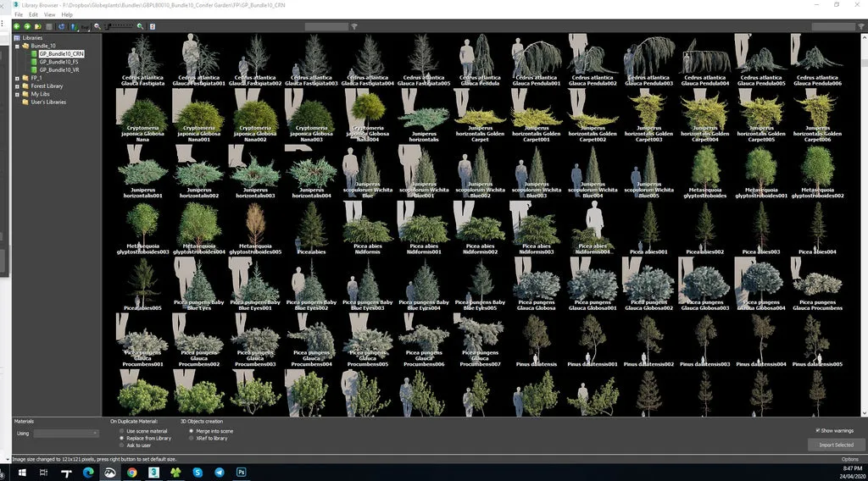Choose 'Ask to user' for duplicate materials
The height and width of the screenshot is (481, 868).
(x=121, y=445)
